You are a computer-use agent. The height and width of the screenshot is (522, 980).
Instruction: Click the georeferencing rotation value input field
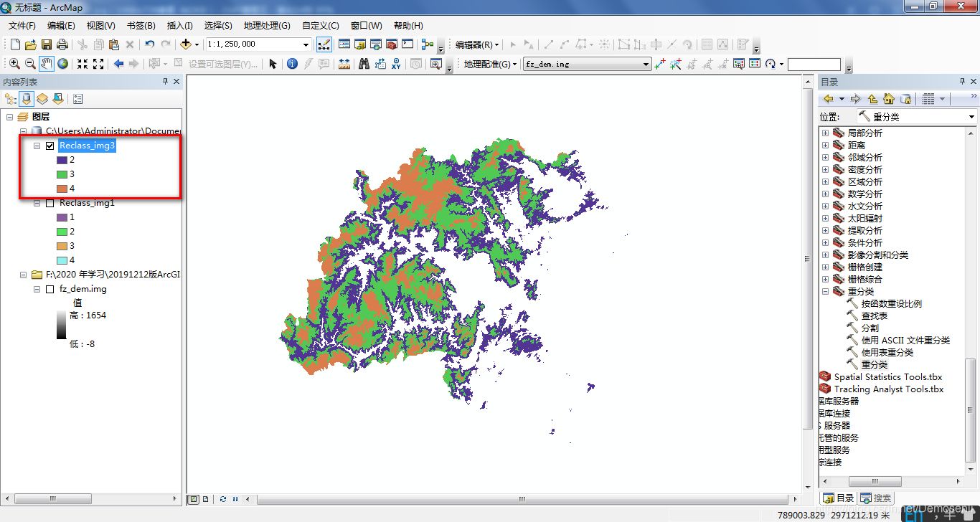(814, 65)
